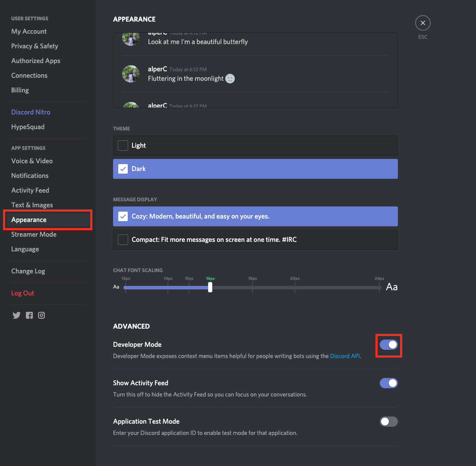This screenshot has width=476, height=466.
Task: Select the Dark theme option
Action: point(255,169)
